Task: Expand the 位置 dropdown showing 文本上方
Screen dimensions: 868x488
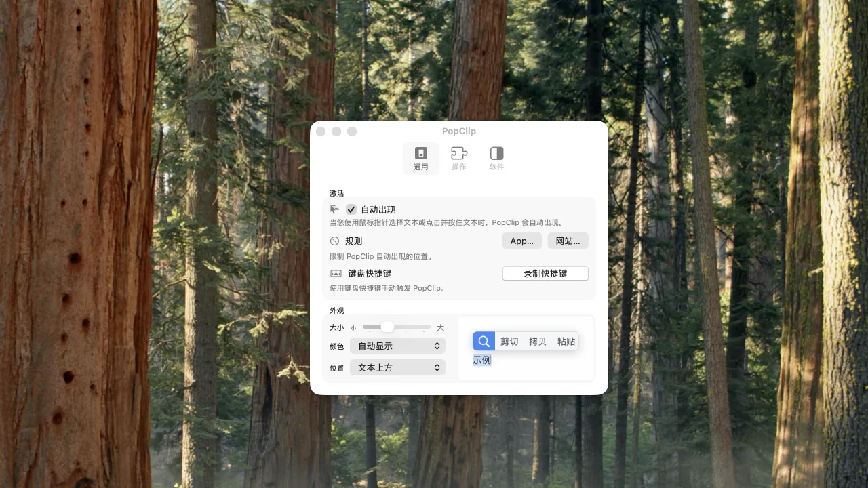Action: (x=397, y=367)
